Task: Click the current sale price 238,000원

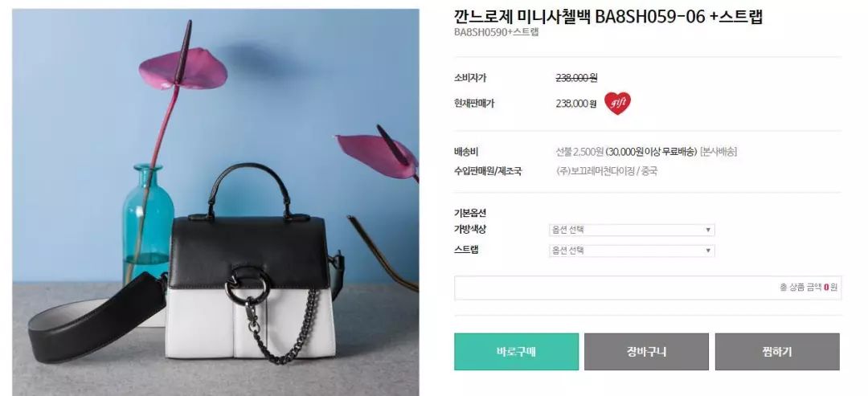Action: tap(575, 104)
